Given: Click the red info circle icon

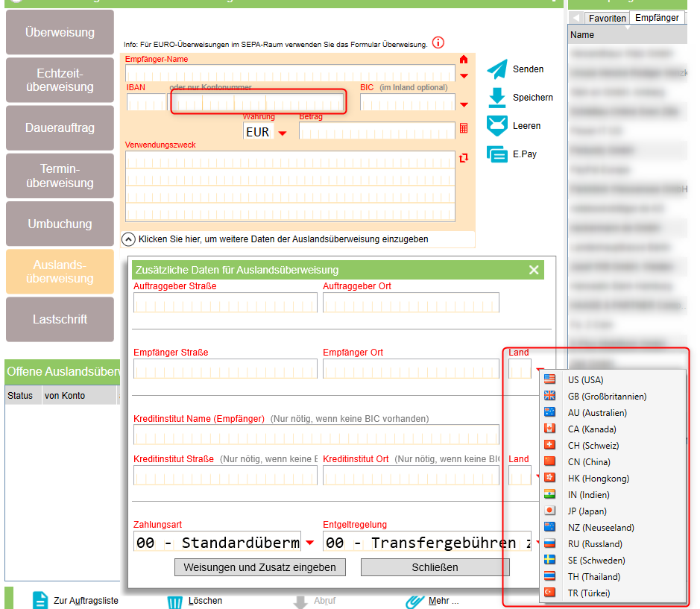Looking at the screenshot, I should coord(438,43).
